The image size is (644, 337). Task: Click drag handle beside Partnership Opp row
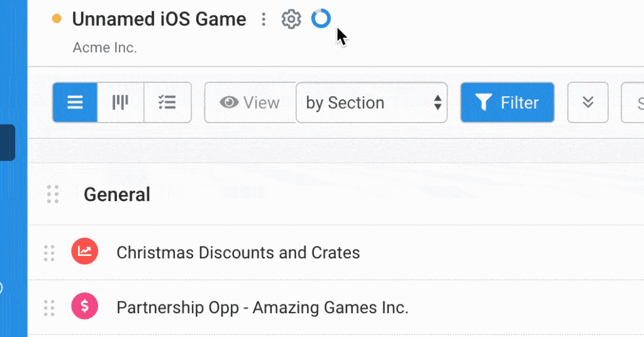[49, 308]
